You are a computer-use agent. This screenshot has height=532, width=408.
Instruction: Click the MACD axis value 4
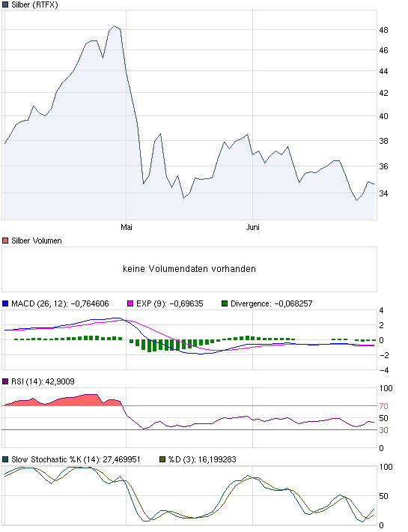382,310
